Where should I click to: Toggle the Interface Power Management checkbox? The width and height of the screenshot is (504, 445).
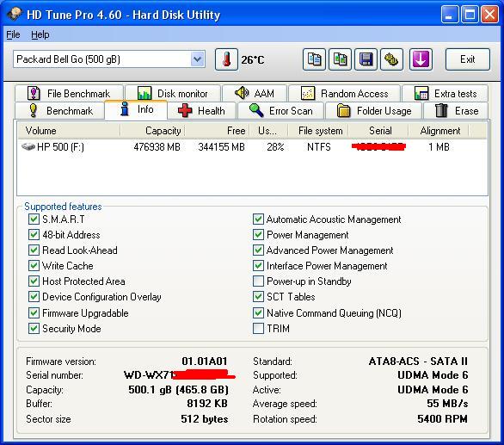258,265
